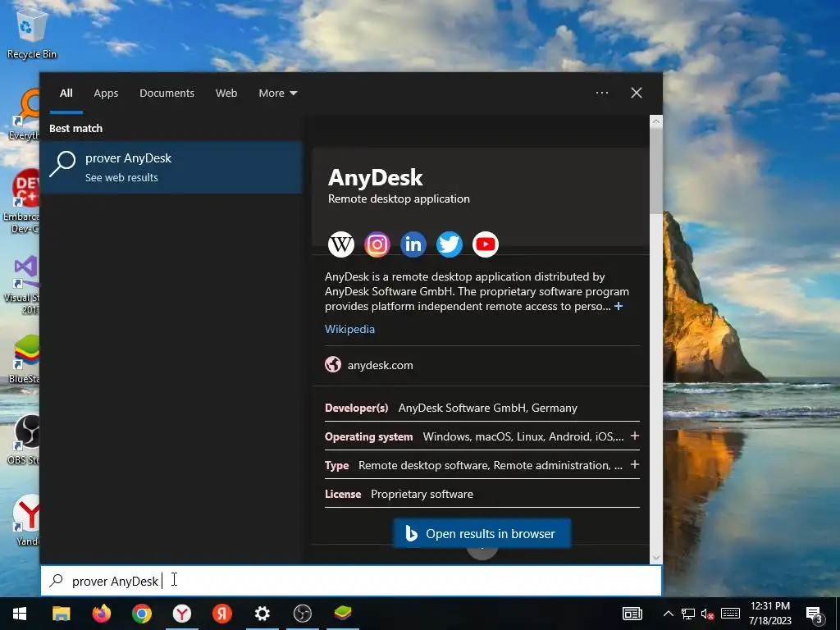This screenshot has height=630, width=840.
Task: Open the Wikipedia icon for AnyDesk
Action: [x=341, y=244]
